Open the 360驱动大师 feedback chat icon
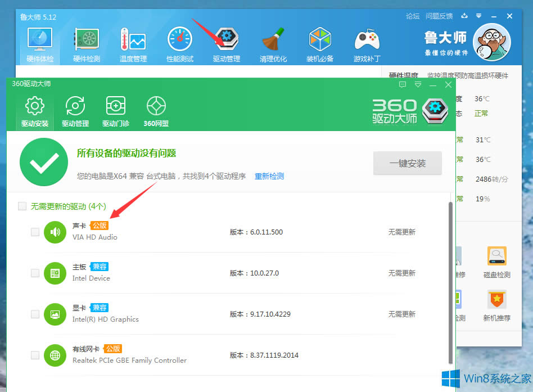Screen dimensions: 533x392 (403, 85)
